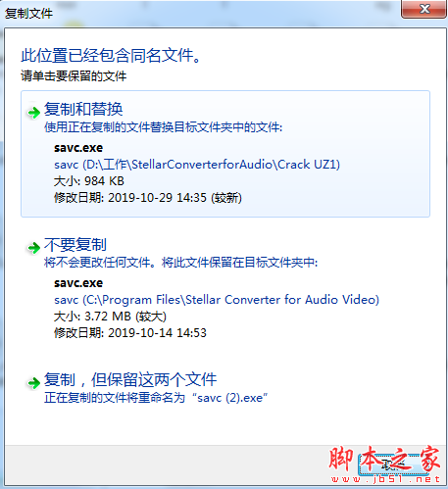Click description 使用正在复制的文件替换目标文件夹中的文件
The height and width of the screenshot is (489, 448).
tap(163, 127)
